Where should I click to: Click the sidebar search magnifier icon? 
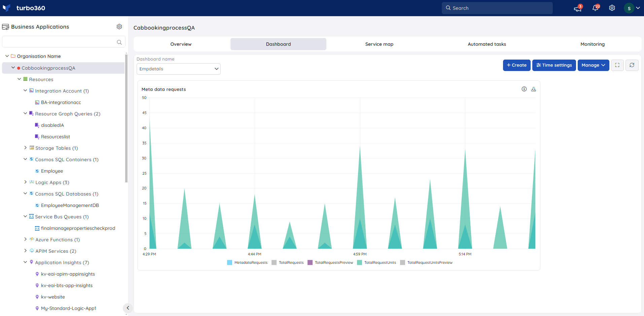pos(119,42)
